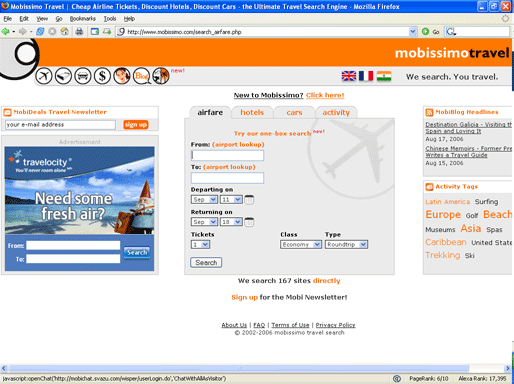Viewport: 514px width, 384px height.
Task: Click 'Try our one-box search' link
Action: [272, 133]
